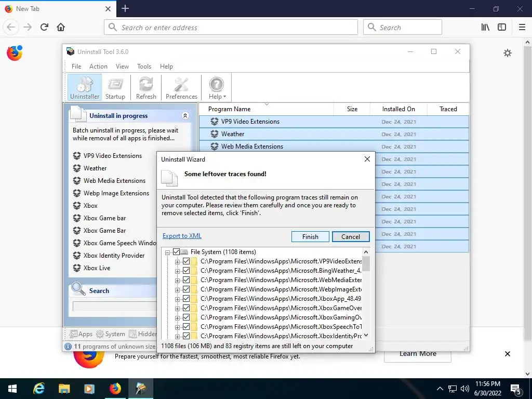Expand the Microsoft.BingWeather folder node
The height and width of the screenshot is (399, 532).
pos(177,271)
